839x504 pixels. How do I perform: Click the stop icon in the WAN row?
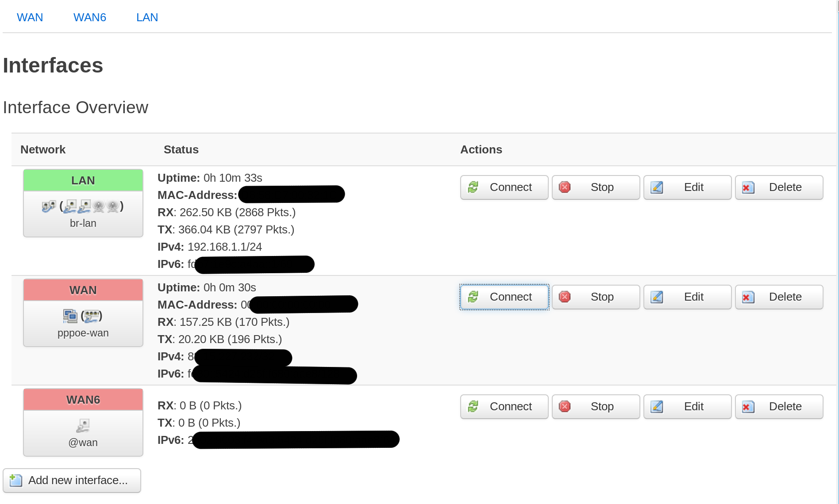(565, 297)
